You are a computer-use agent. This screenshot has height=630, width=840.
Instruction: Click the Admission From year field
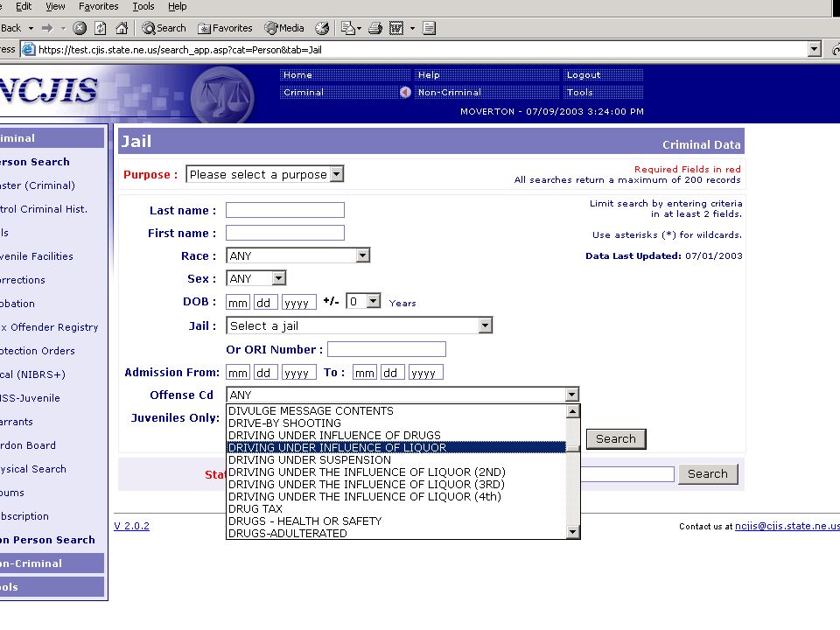[x=299, y=373]
